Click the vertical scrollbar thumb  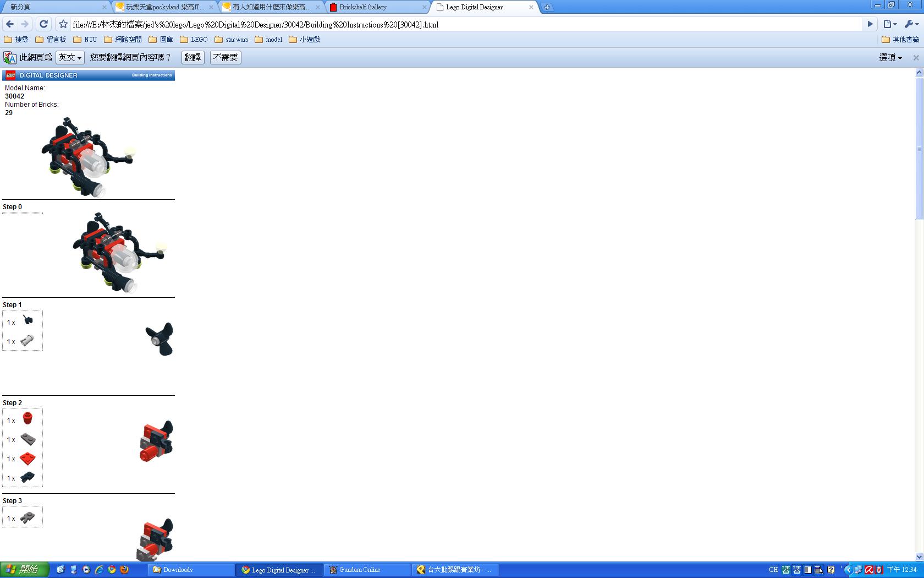[x=919, y=149]
